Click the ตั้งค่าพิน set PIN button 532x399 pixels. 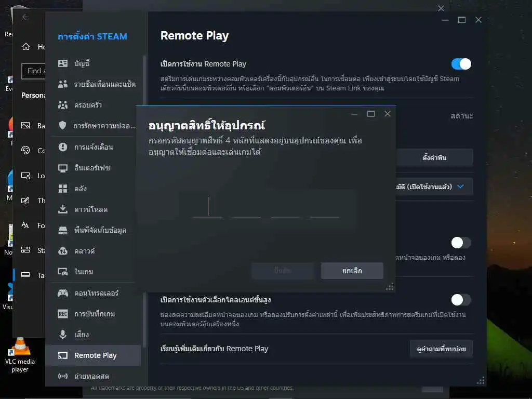(434, 157)
